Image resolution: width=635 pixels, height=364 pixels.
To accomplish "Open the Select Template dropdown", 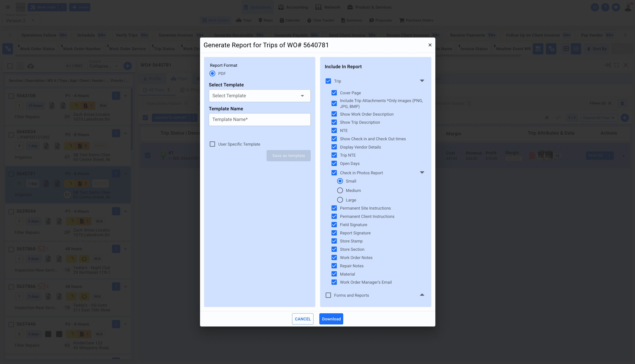I will (260, 96).
